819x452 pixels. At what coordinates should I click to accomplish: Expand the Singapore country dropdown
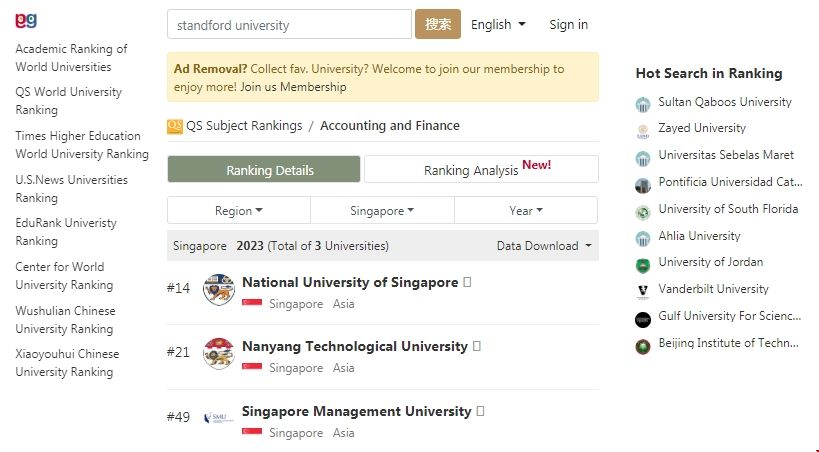(x=382, y=211)
